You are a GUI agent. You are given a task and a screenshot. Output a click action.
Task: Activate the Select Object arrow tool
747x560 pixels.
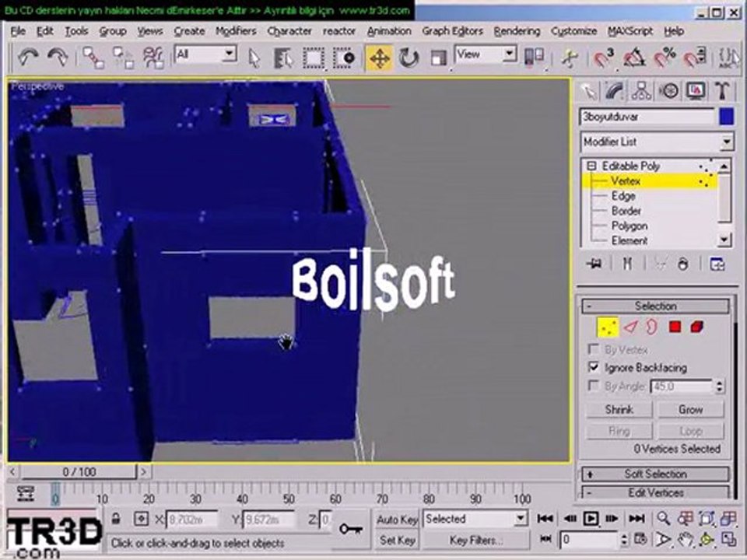tap(254, 58)
